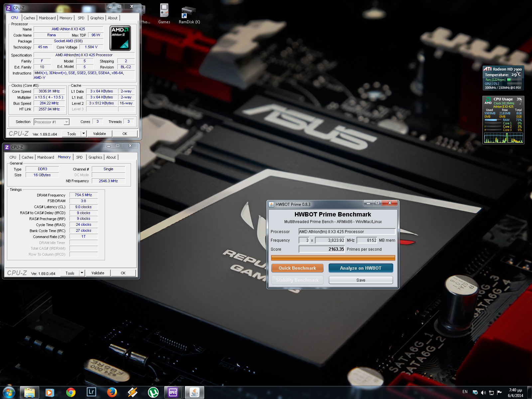This screenshot has width=532, height=399.
Task: Switch to the Java HWBOT taskbar icon
Action: [x=195, y=393]
